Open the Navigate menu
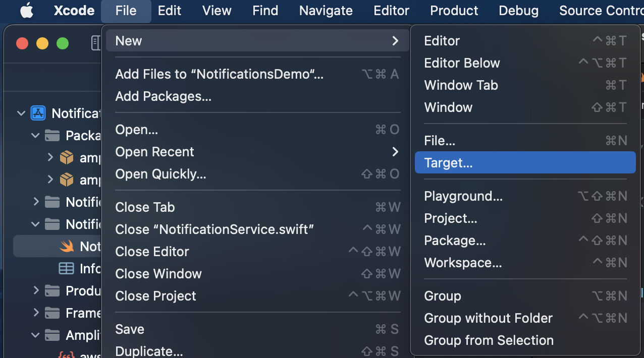Viewport: 644px width, 358px height. 326,11
